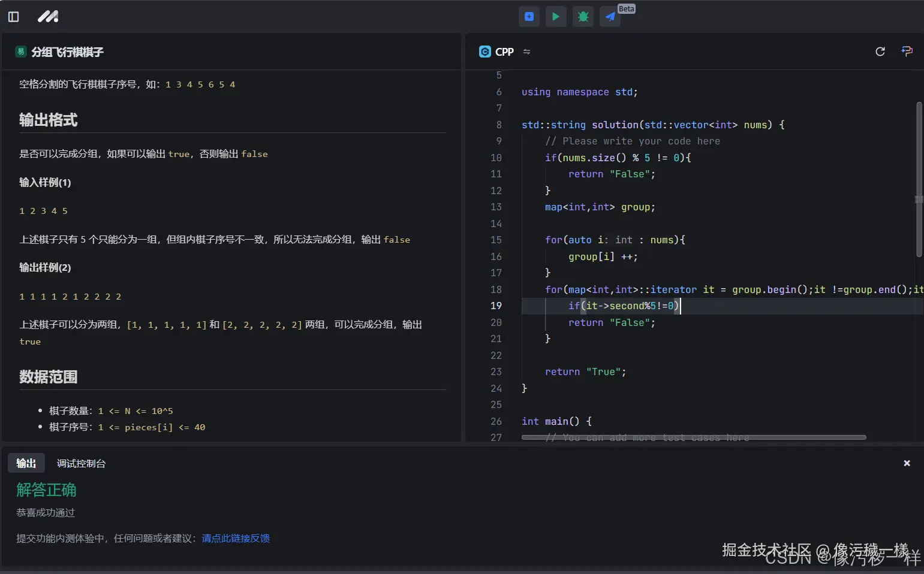
Task: Click sample text 1 1 1 1 2 1 2 2 2 2
Action: pyautogui.click(x=70, y=297)
